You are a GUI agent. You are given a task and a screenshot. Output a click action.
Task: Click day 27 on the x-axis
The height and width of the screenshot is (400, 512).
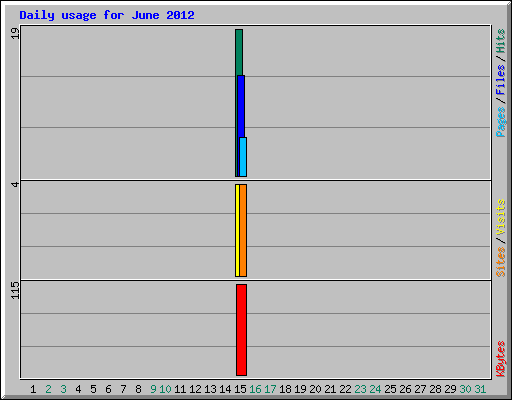(420, 389)
